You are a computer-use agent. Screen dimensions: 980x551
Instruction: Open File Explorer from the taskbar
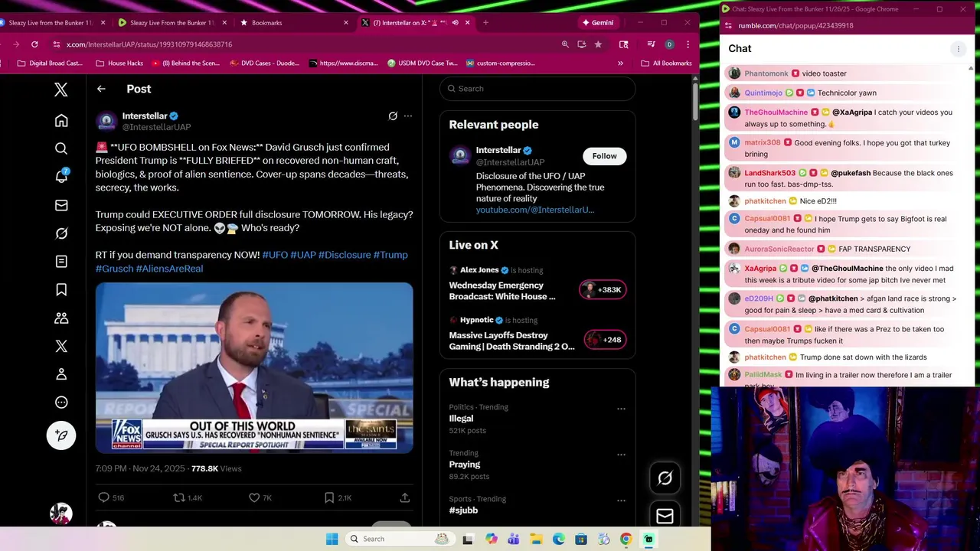[536, 539]
